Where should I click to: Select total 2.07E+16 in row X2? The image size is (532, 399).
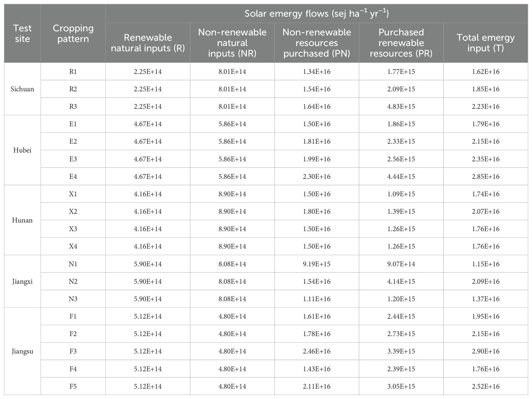click(486, 211)
